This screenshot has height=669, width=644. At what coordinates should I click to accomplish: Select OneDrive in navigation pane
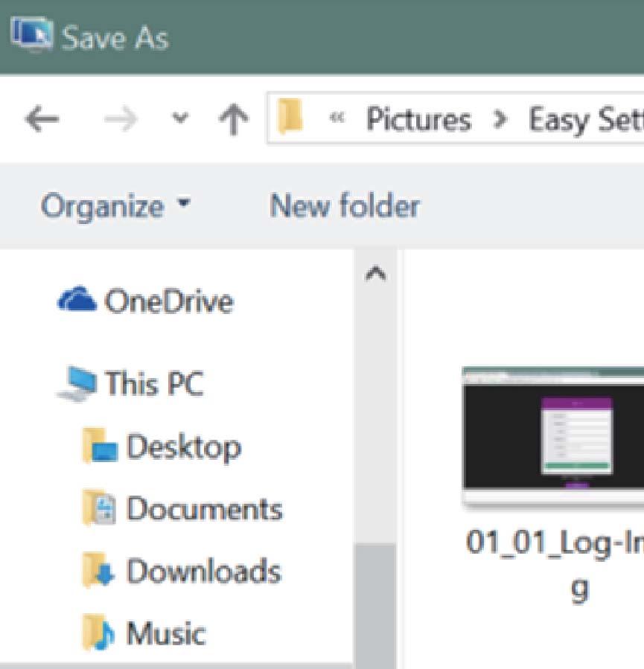pyautogui.click(x=169, y=301)
